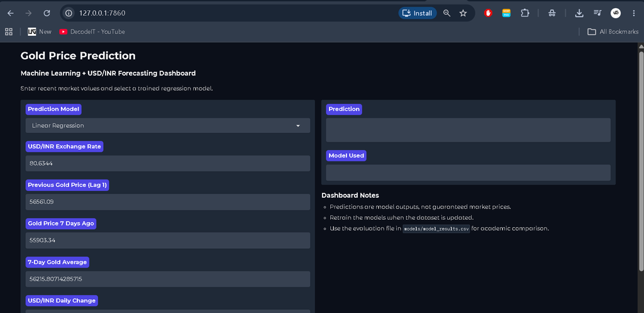Screen dimensions: 644x313
Task: Click the address bar URL 127.0.0.1:7860
Action: (103, 13)
